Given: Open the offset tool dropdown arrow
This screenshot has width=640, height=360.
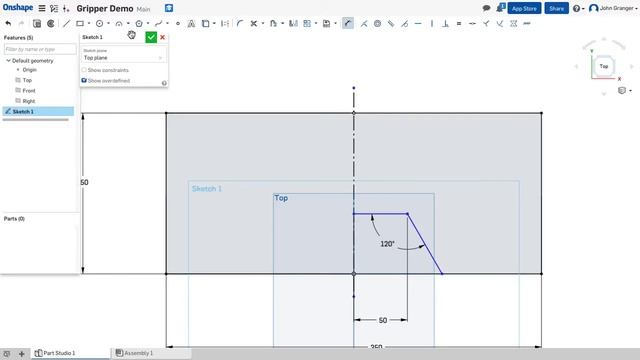Looking at the screenshot, I should tap(282, 24).
